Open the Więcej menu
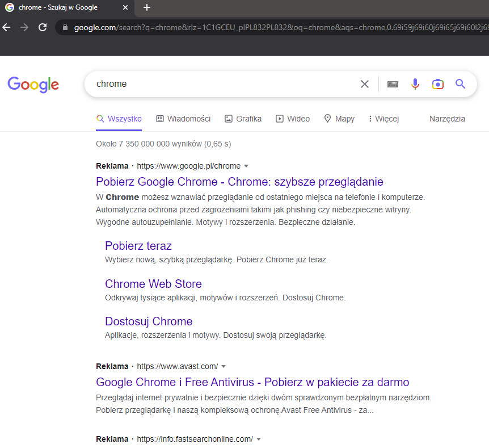489x448 pixels. [x=383, y=119]
